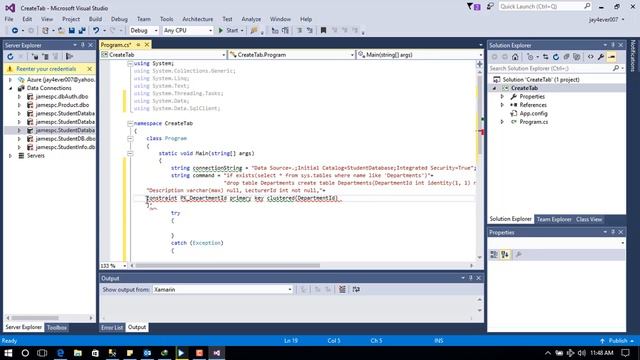640x360 pixels.
Task: Switch to the Class View tab
Action: (589, 219)
